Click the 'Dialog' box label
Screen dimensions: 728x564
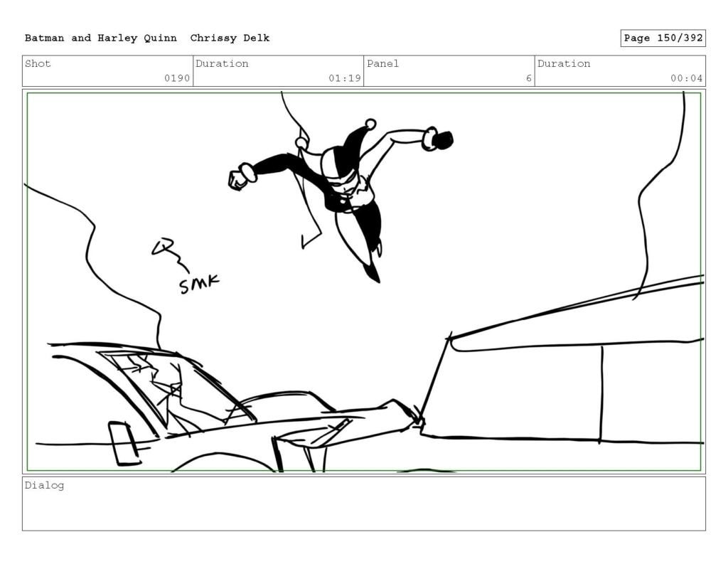pyautogui.click(x=44, y=486)
